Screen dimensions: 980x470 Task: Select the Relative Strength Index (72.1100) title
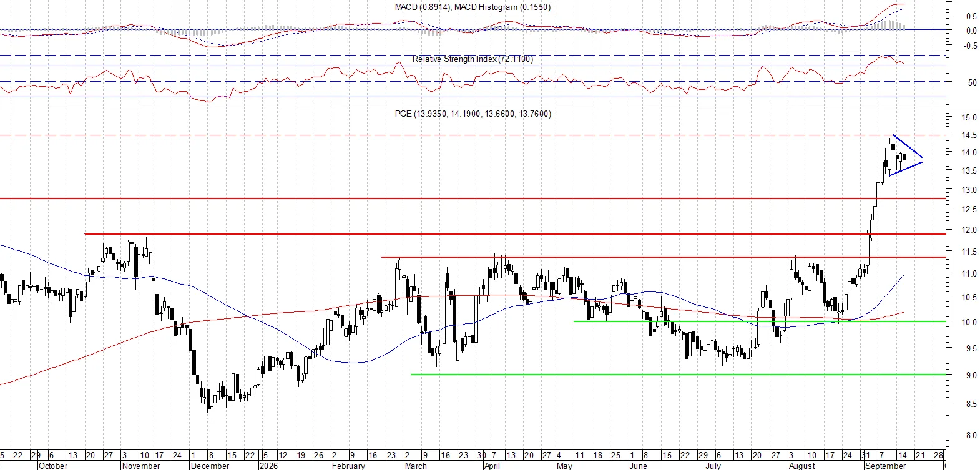coord(473,59)
